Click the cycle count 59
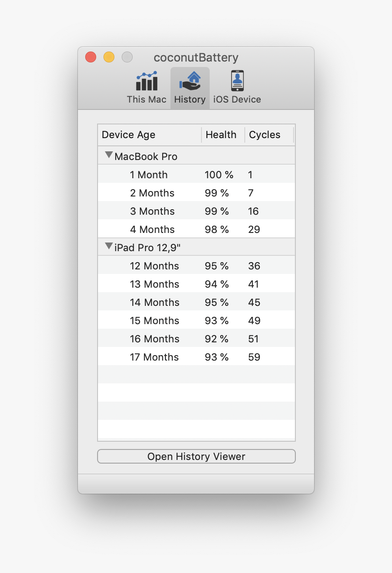392x573 pixels. tap(254, 357)
